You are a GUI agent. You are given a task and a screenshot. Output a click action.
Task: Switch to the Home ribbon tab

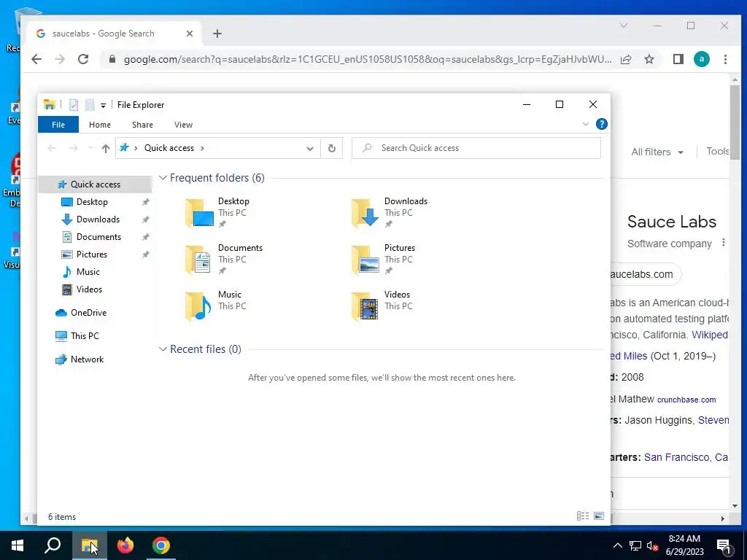click(x=99, y=125)
